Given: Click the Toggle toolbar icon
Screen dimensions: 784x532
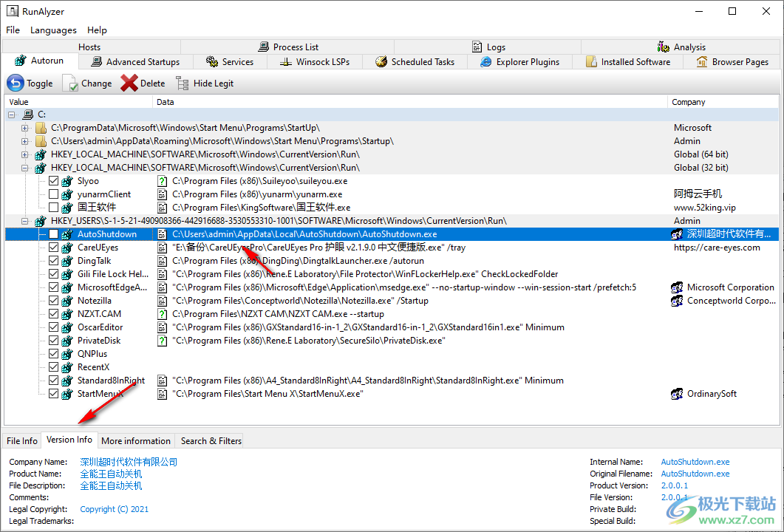Looking at the screenshot, I should [x=16, y=83].
